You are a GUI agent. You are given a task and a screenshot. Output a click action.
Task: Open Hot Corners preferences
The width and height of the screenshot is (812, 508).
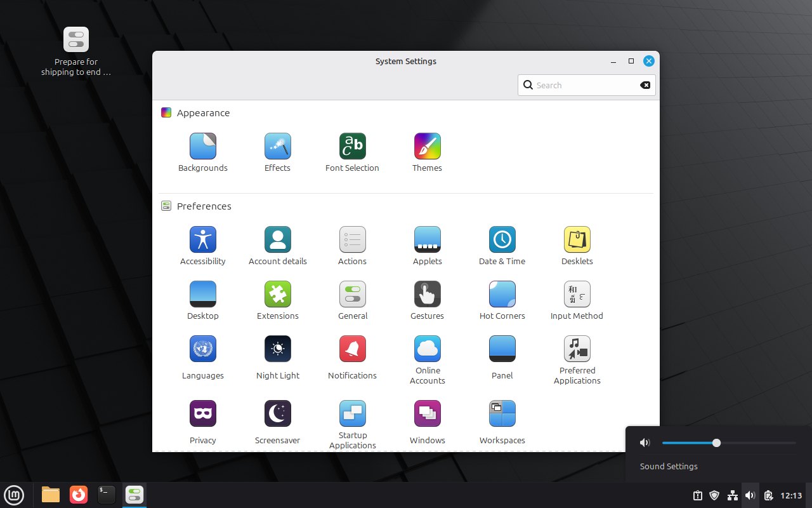pyautogui.click(x=502, y=300)
